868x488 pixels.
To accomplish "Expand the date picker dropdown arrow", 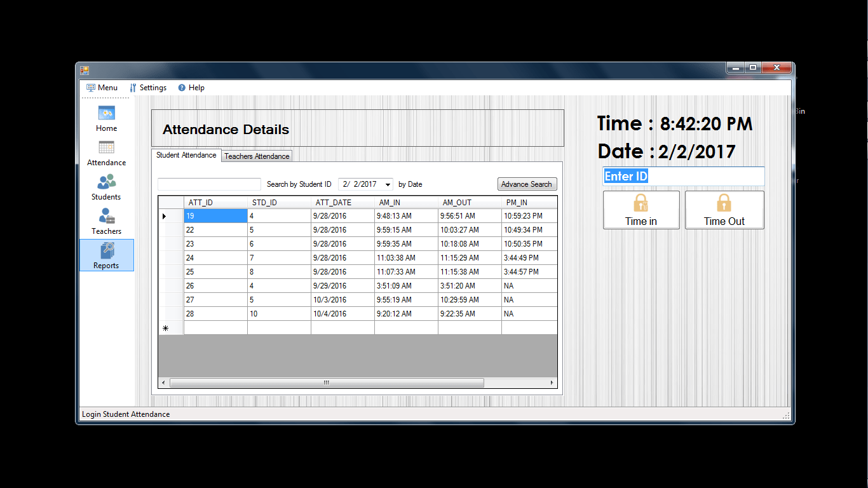I will (x=388, y=184).
